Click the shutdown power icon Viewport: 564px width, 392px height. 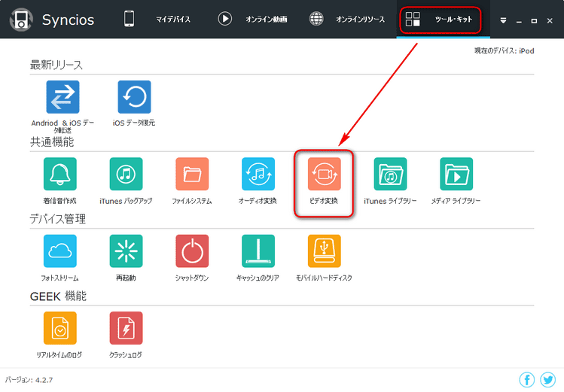(x=192, y=251)
